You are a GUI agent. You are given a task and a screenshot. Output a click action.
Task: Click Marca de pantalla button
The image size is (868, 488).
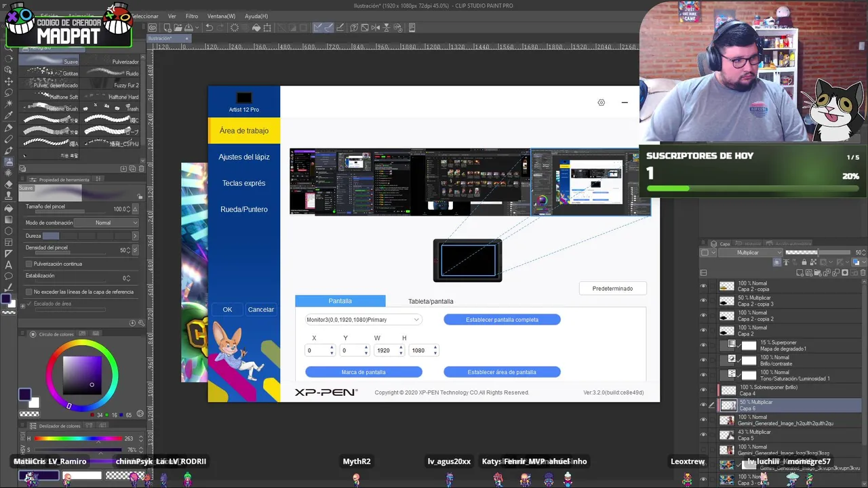(363, 372)
